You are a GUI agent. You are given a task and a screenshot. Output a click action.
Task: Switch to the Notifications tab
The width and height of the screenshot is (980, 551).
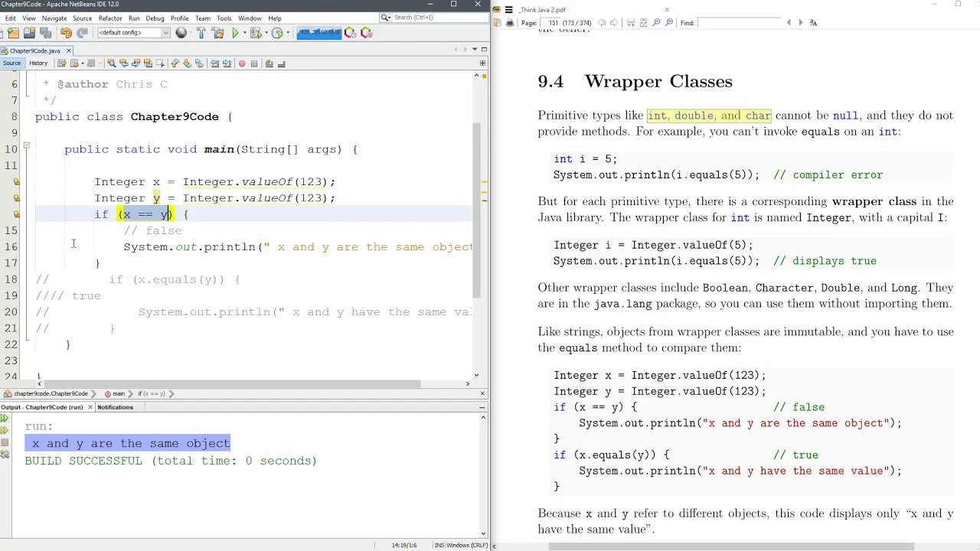coord(115,407)
